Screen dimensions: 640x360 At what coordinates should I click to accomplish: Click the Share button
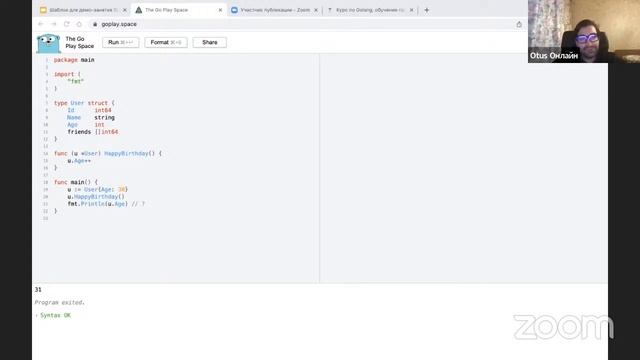pyautogui.click(x=209, y=42)
